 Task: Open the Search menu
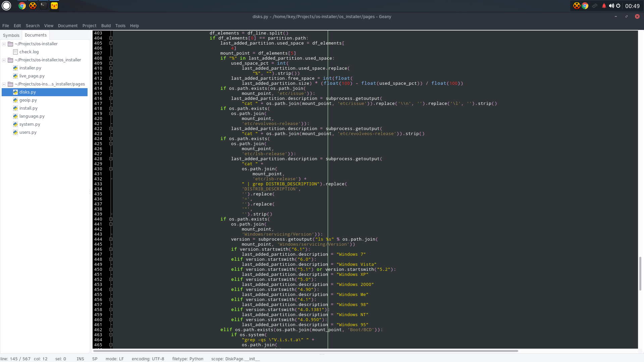(33, 26)
